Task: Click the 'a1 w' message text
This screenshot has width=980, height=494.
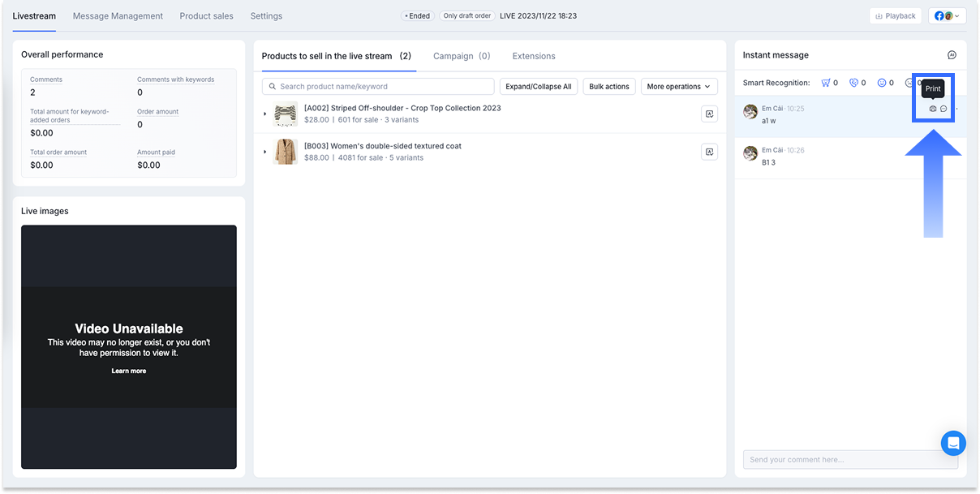Action: click(769, 121)
